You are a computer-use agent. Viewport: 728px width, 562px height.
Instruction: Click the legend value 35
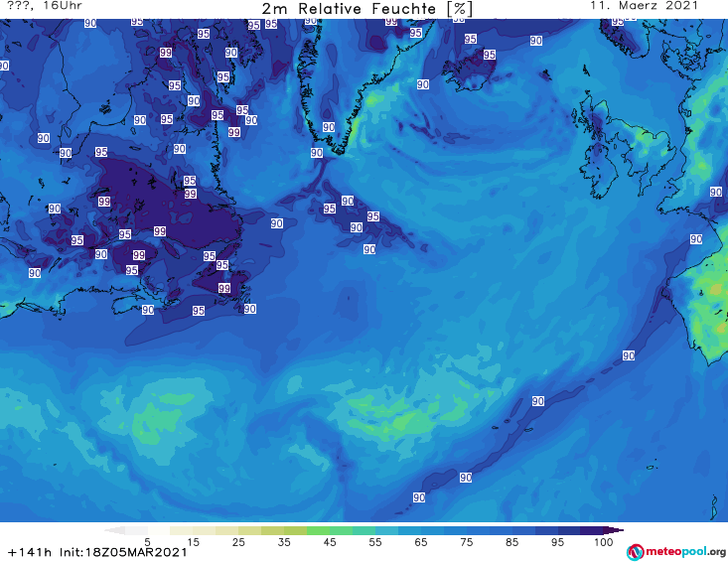[x=284, y=541]
